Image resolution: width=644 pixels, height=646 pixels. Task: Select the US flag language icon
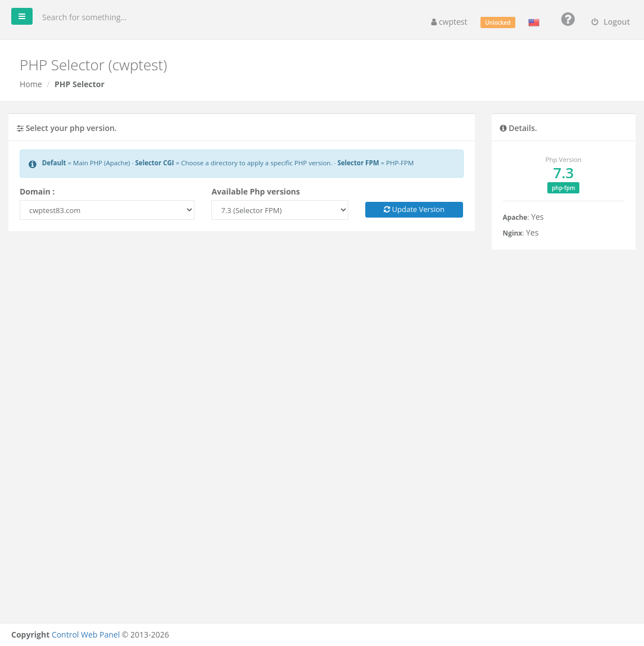tap(534, 22)
